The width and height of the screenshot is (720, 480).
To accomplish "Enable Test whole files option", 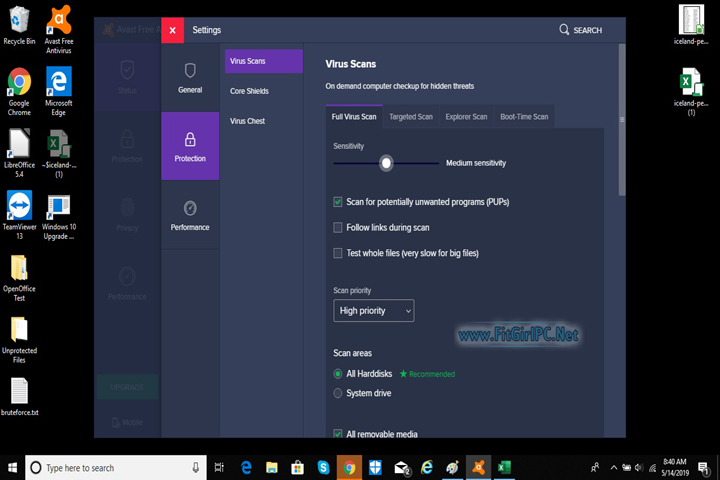I will 338,254.
